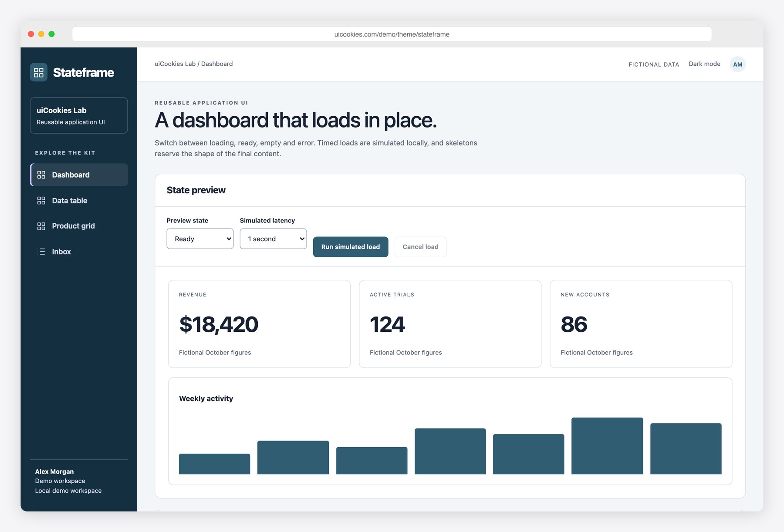784x532 pixels.
Task: Open the AM user avatar
Action: 737,64
